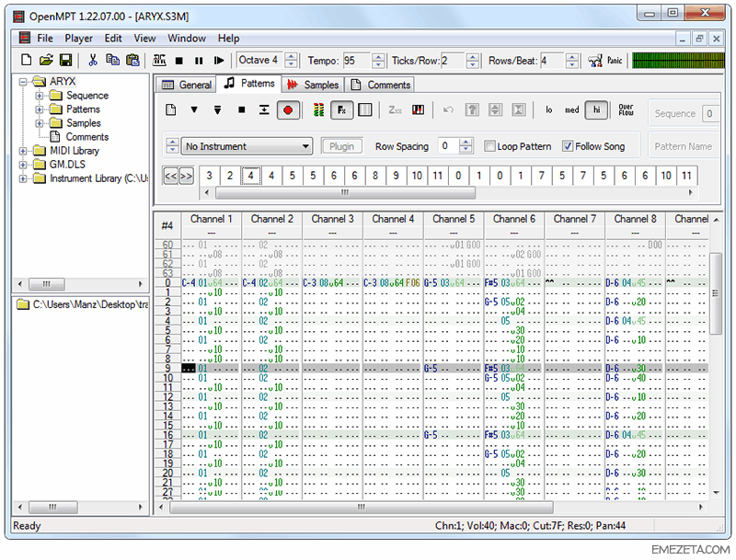The image size is (736, 560).
Task: Paste with the clipboard icon
Action: [132, 60]
